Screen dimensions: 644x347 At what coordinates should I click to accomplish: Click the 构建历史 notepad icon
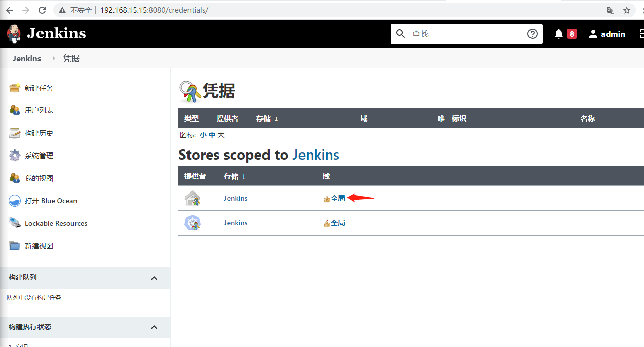[x=15, y=133]
